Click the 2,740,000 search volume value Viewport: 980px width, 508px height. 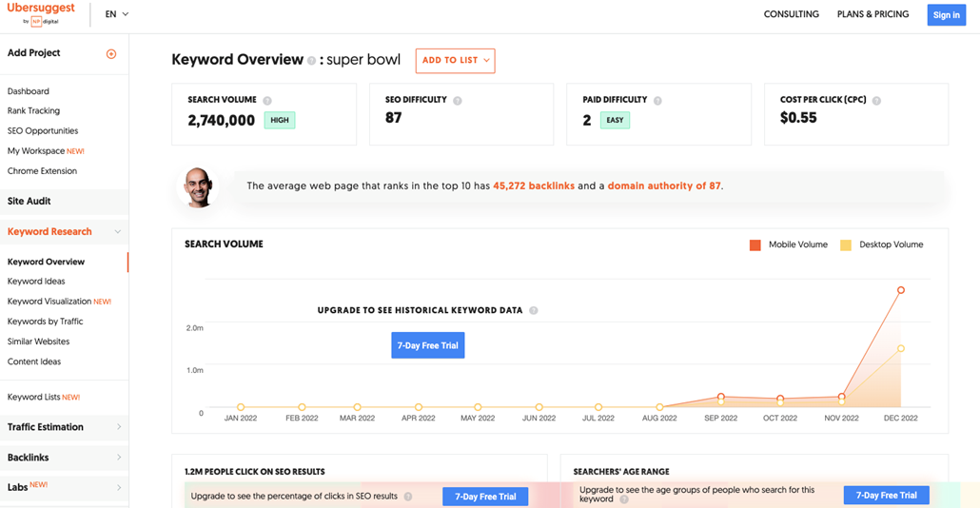click(222, 121)
